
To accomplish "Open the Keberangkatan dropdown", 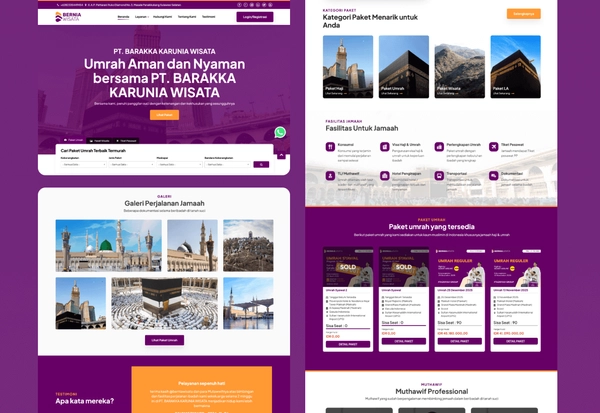I will tap(83, 165).
